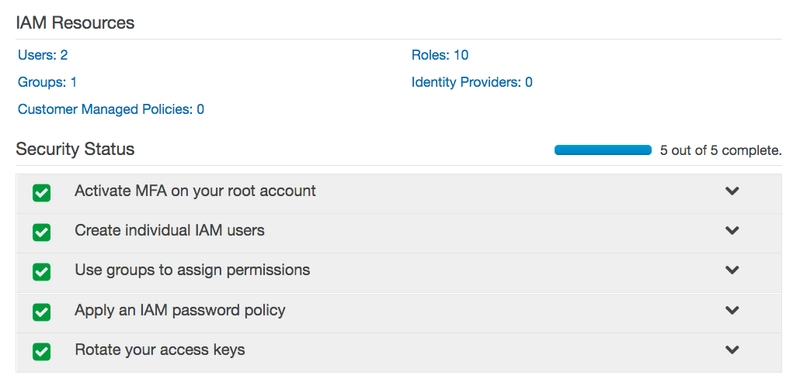Click green check beside Activate MFA on root account

pyautogui.click(x=41, y=193)
